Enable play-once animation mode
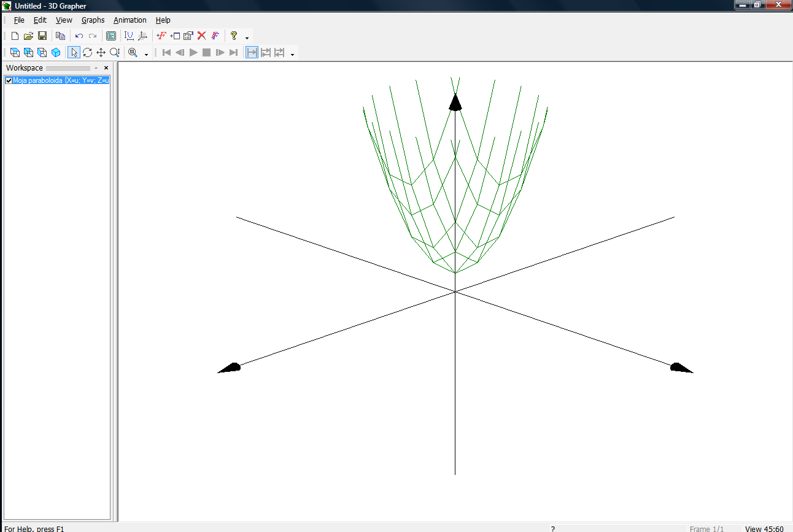The width and height of the screenshot is (793, 532). 252,53
